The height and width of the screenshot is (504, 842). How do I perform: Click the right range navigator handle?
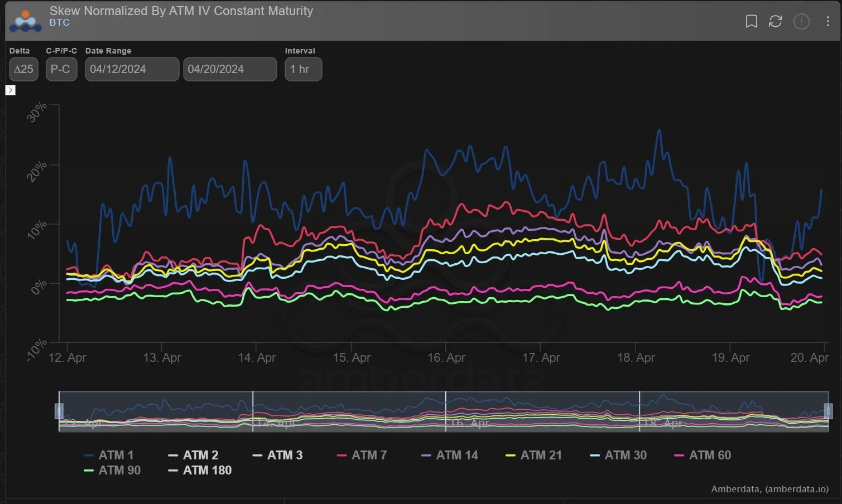pos(829,411)
